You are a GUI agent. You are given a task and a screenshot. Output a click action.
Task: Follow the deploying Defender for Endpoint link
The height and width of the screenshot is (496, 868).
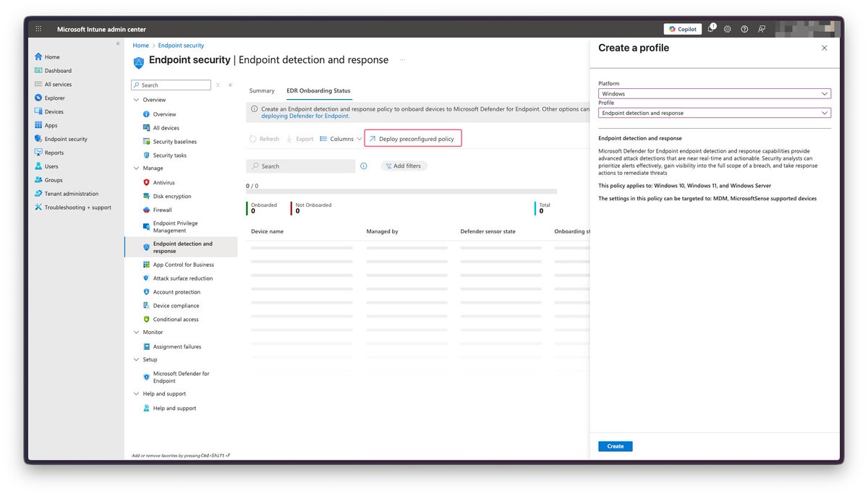[x=305, y=116]
